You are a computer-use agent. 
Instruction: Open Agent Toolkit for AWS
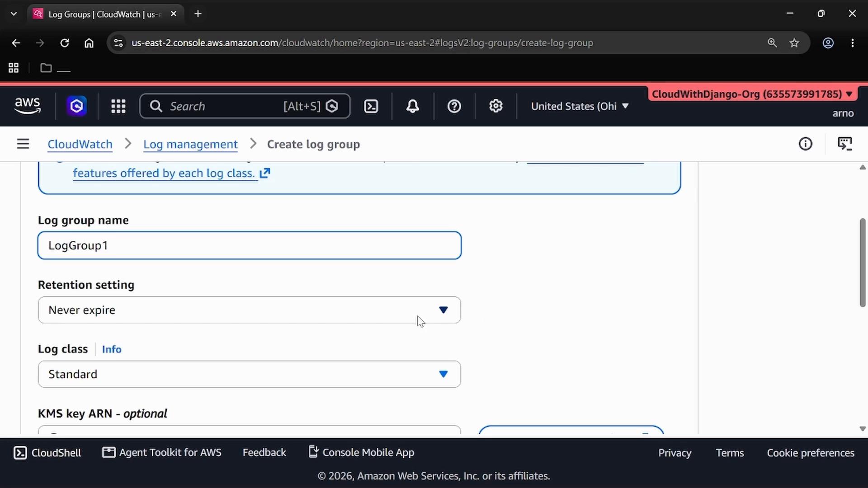162,452
